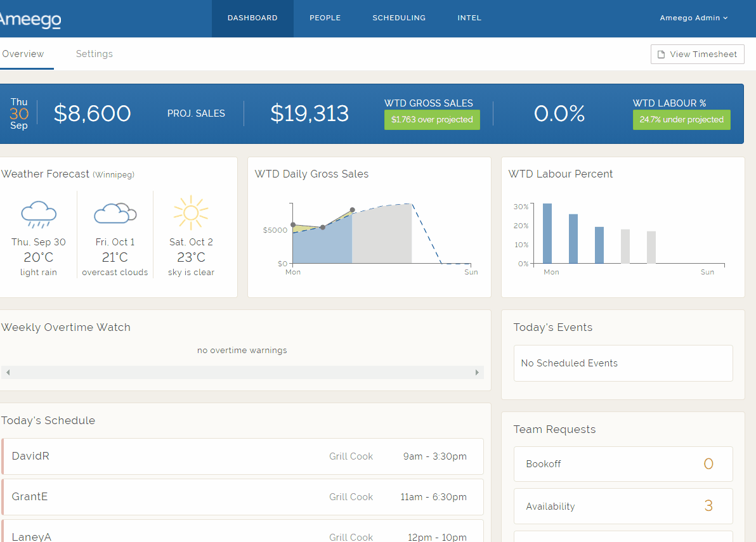Click the $1,763 over projected badge
Image resolution: width=756 pixels, height=542 pixels.
coord(432,120)
